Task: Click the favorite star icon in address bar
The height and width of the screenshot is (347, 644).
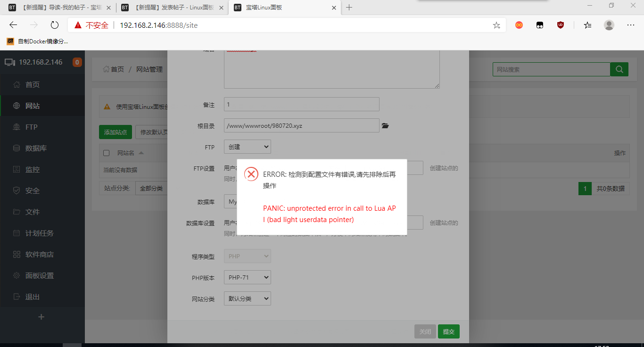Action: point(496,25)
